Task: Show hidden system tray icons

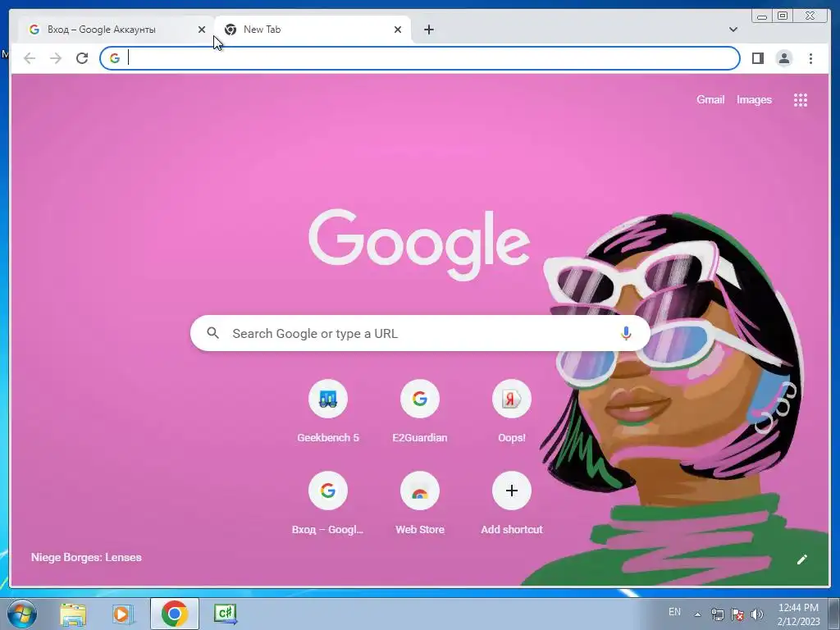Action: click(x=697, y=614)
